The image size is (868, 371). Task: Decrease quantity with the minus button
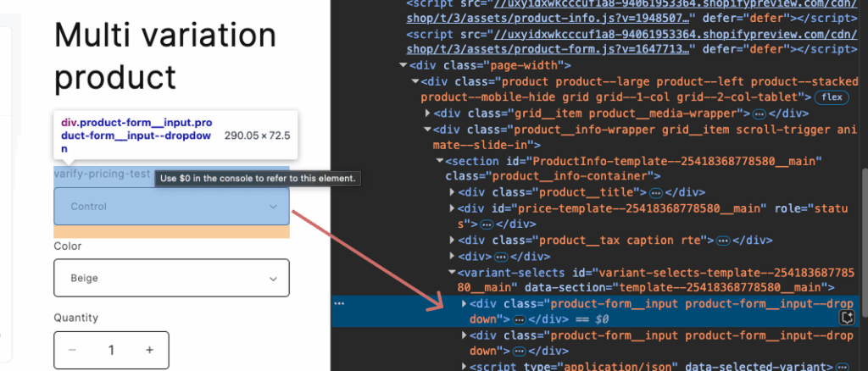pos(72,350)
